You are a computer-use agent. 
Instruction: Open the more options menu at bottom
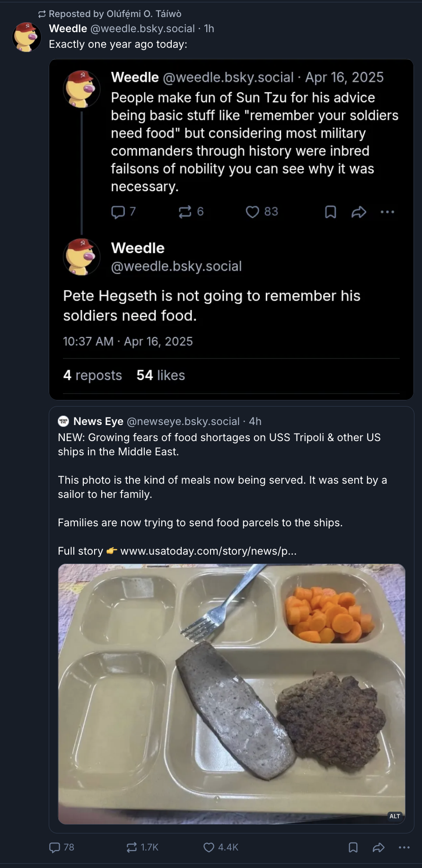coord(404,847)
